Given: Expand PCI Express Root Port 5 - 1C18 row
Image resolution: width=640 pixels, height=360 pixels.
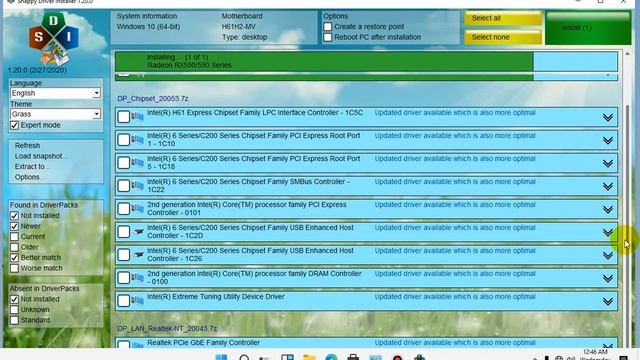Looking at the screenshot, I should coord(608,163).
